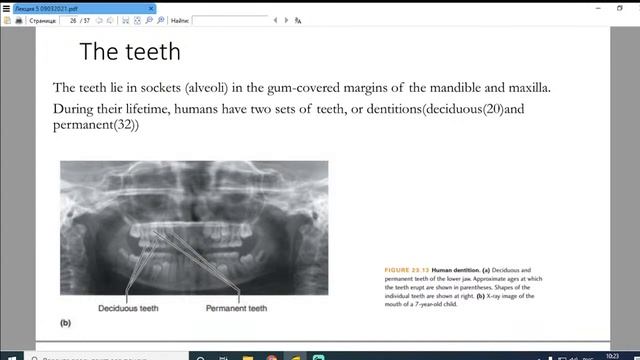Click the 'Deciduous teeth' label under the X-ray
This screenshot has width=640, height=360.
tap(128, 309)
